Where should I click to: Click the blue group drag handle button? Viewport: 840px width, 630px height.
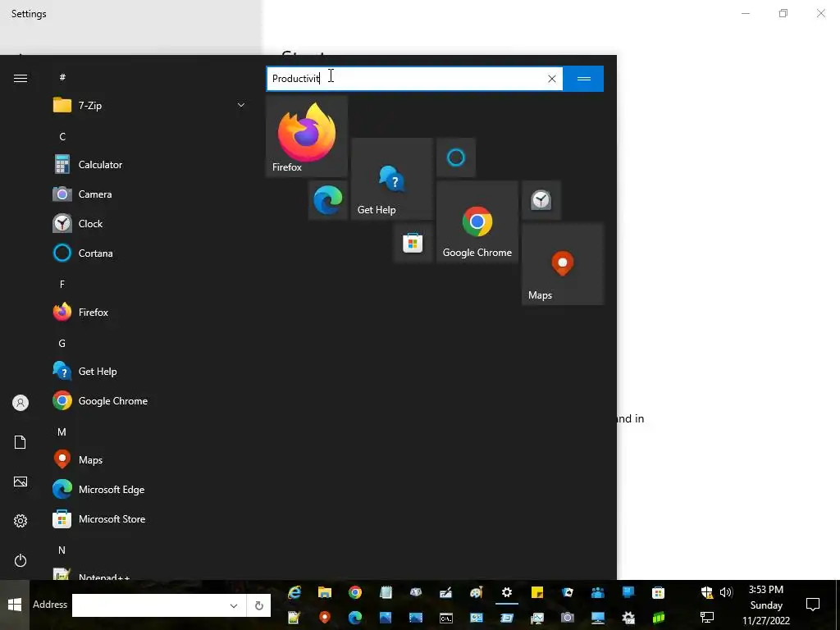(584, 79)
